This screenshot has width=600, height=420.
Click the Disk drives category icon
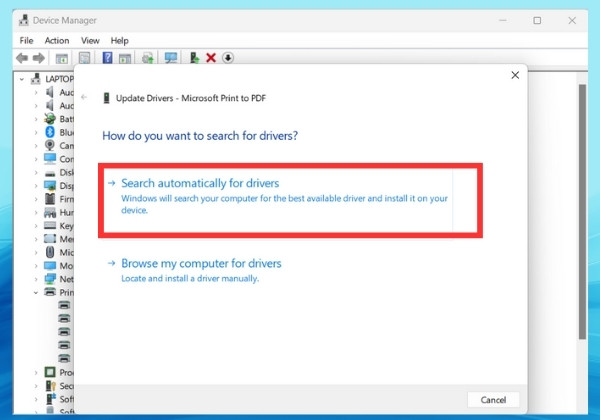pyautogui.click(x=50, y=173)
